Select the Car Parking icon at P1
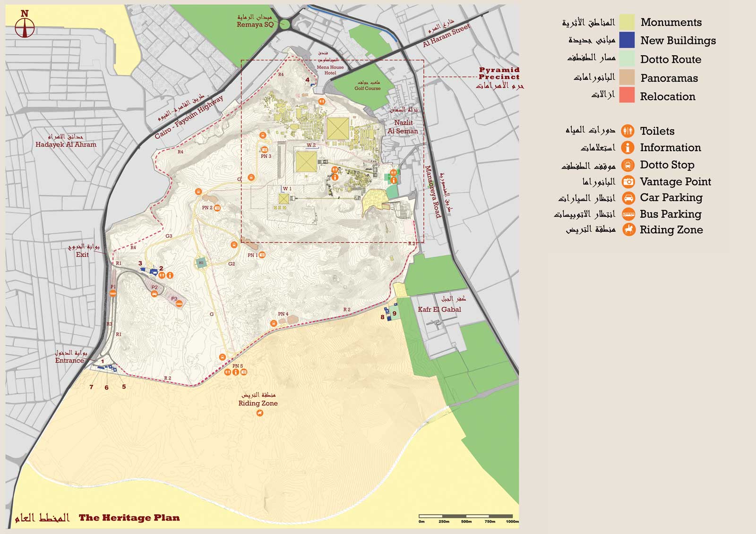Viewport: 756px width, 534px height. (112, 293)
